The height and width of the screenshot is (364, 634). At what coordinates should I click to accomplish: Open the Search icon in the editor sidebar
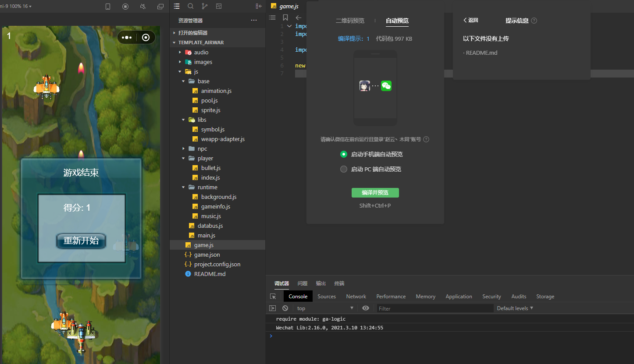tap(191, 6)
